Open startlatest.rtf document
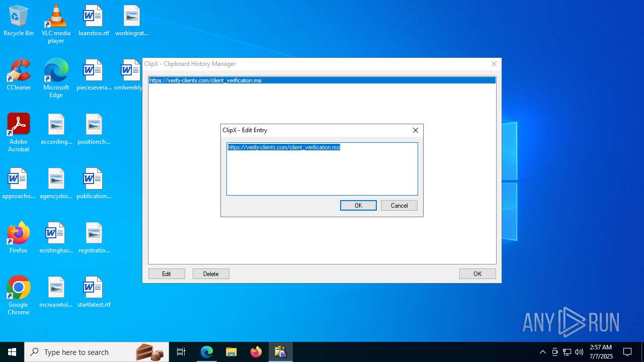The image size is (644, 362). click(94, 293)
